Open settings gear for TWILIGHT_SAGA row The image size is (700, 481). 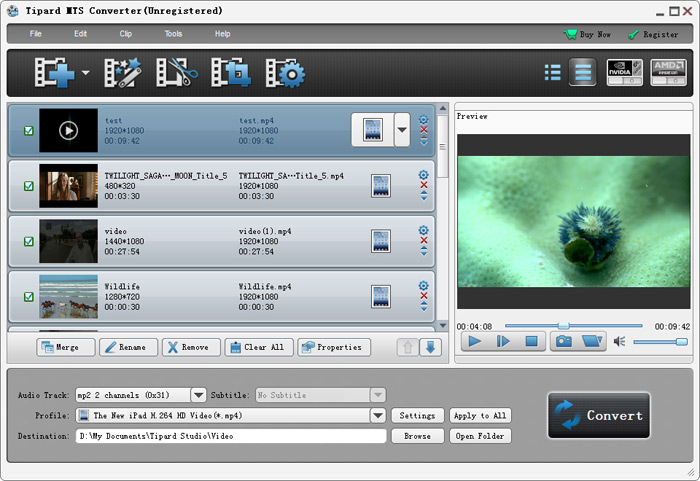(424, 175)
